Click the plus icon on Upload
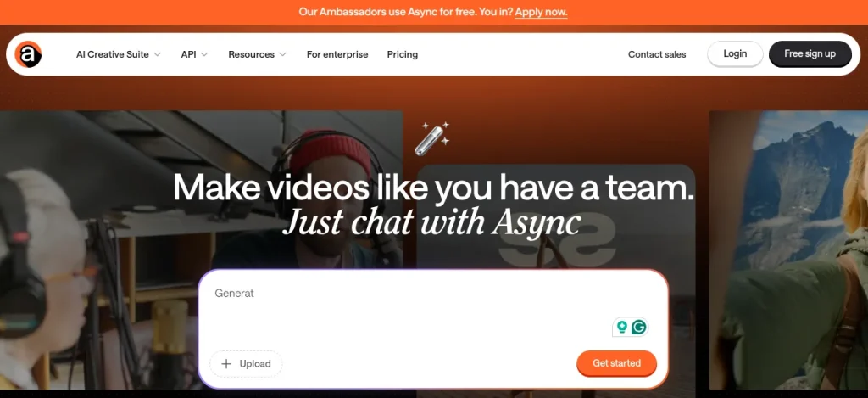 [225, 364]
